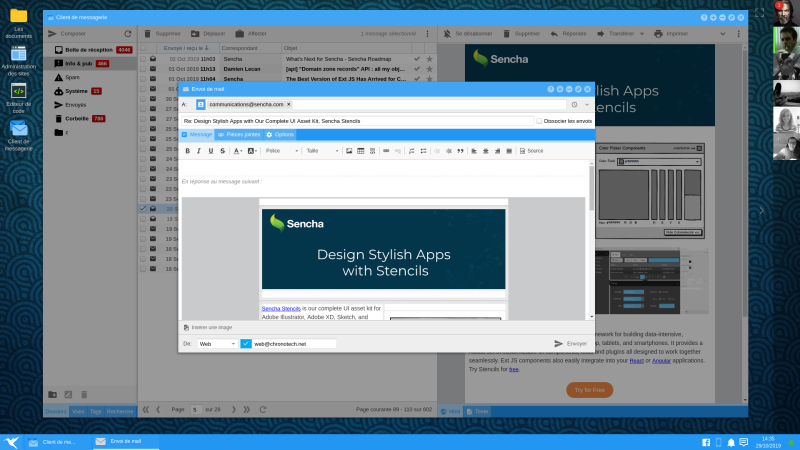800x450 pixels.
Task: Refresh folders next to Composer
Action: pyautogui.click(x=128, y=34)
